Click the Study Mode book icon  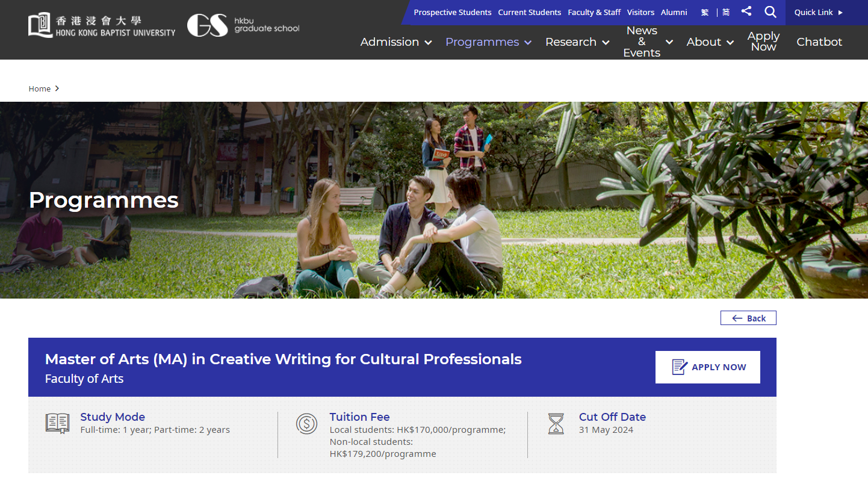pos(58,423)
